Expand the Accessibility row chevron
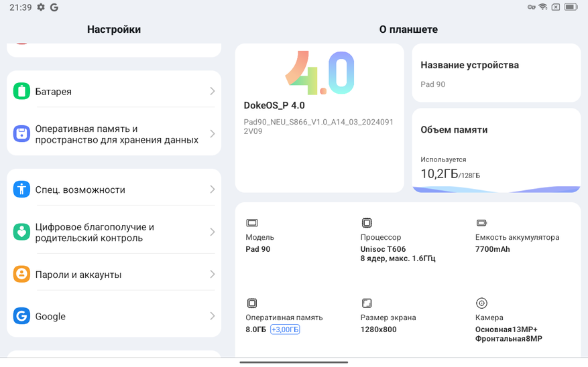This screenshot has height=367, width=588. click(x=212, y=190)
